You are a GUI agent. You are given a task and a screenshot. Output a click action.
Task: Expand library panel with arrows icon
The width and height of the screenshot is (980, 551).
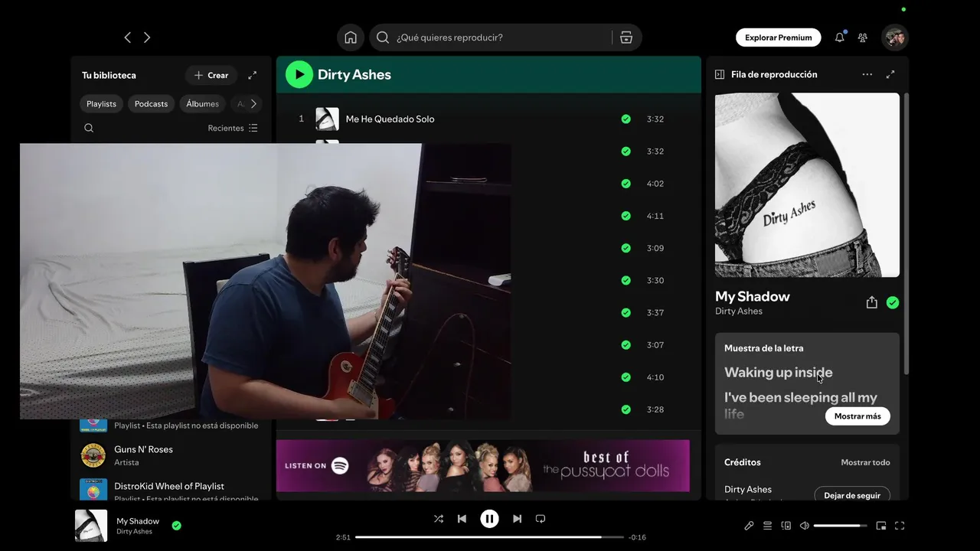pos(253,75)
